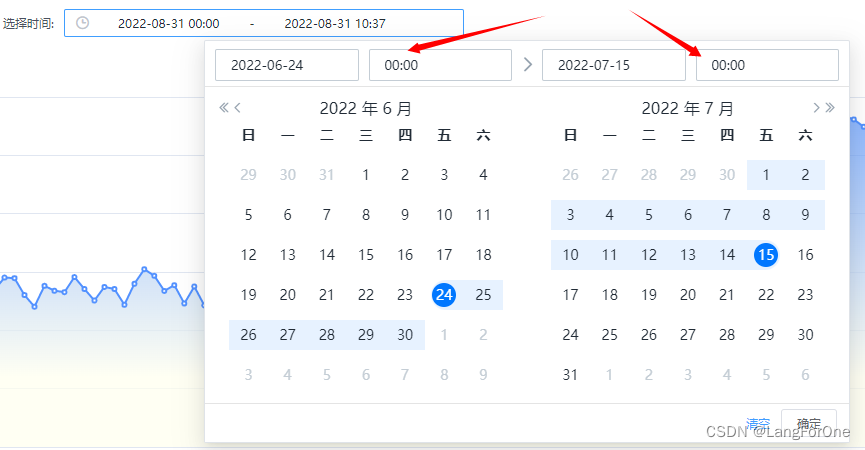Open the end time 00:00 picker

coord(767,65)
